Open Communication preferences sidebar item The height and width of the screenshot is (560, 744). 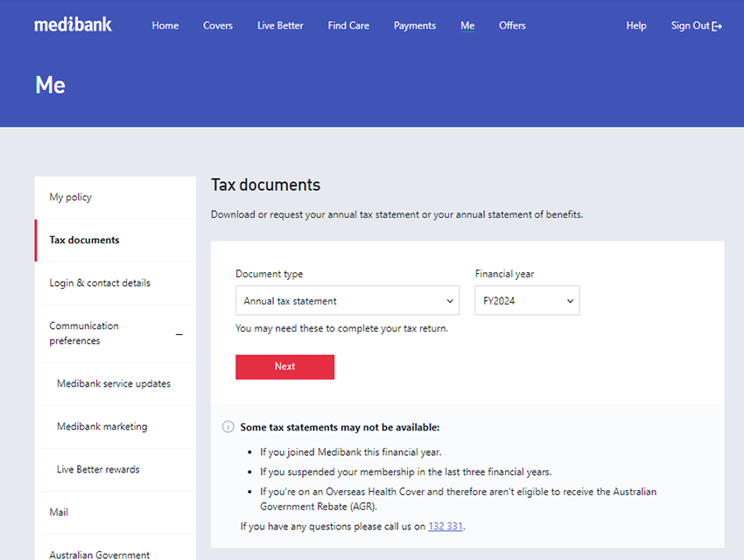point(116,333)
